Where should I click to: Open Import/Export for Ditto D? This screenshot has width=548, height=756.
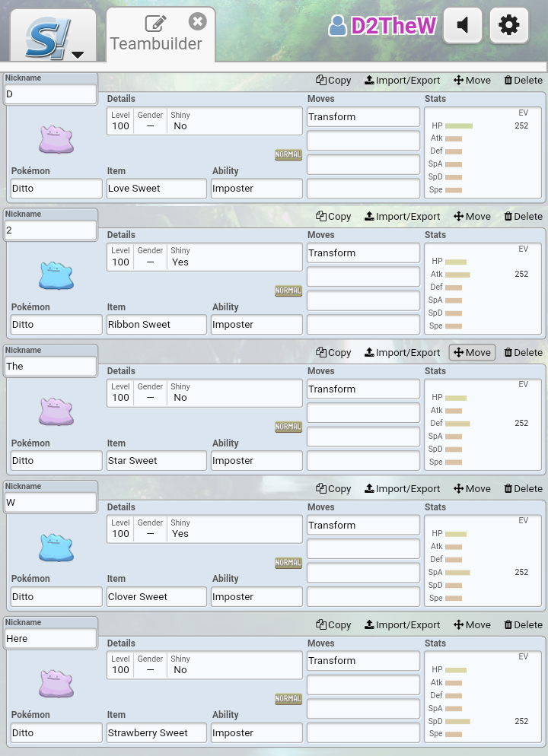(x=403, y=81)
